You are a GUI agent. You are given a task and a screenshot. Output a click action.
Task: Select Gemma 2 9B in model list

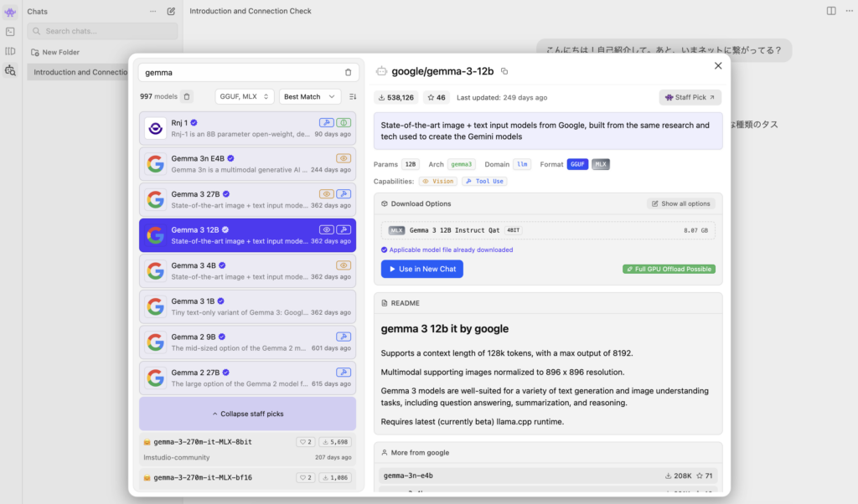tap(247, 342)
